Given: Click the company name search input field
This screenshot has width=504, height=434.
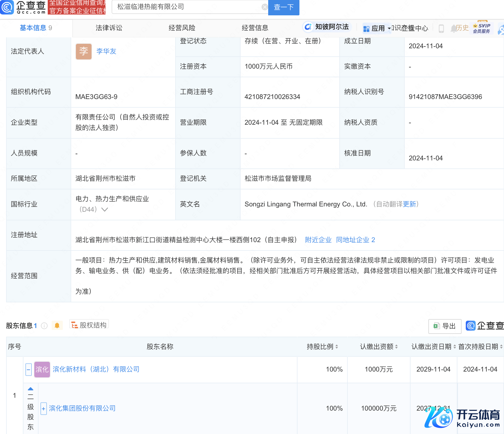Looking at the screenshot, I should [187, 7].
